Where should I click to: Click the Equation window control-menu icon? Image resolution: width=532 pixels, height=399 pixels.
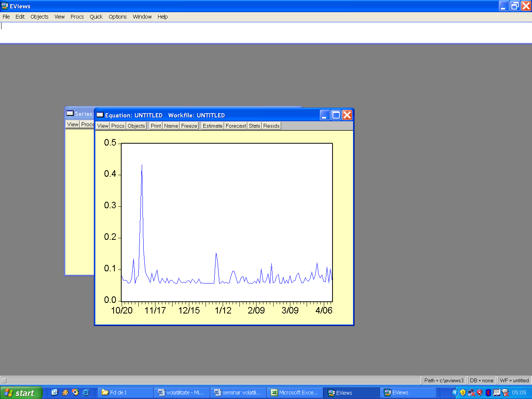click(100, 115)
